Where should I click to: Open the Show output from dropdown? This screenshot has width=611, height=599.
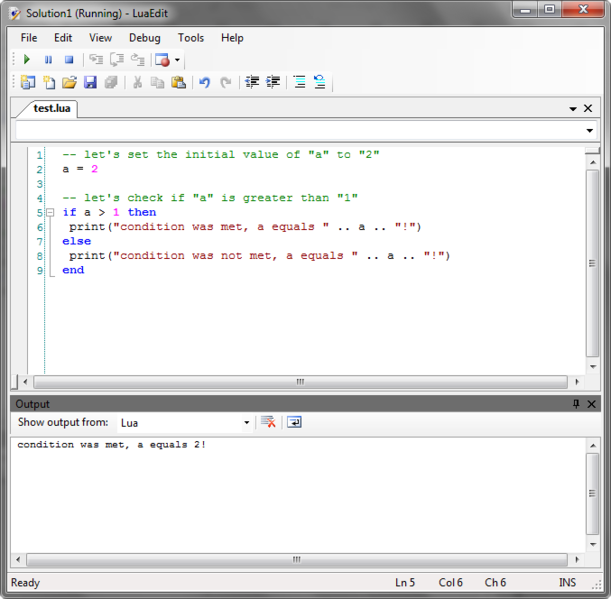(x=246, y=422)
